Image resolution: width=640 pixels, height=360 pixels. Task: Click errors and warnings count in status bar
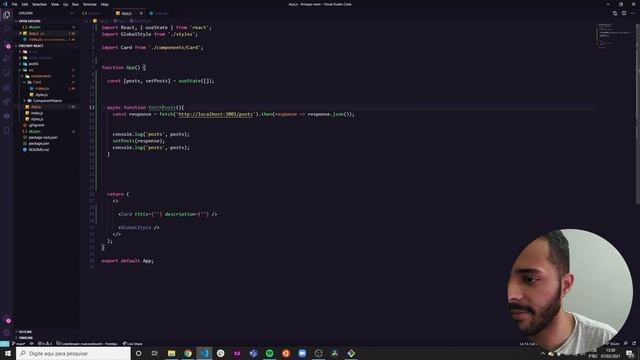point(45,344)
